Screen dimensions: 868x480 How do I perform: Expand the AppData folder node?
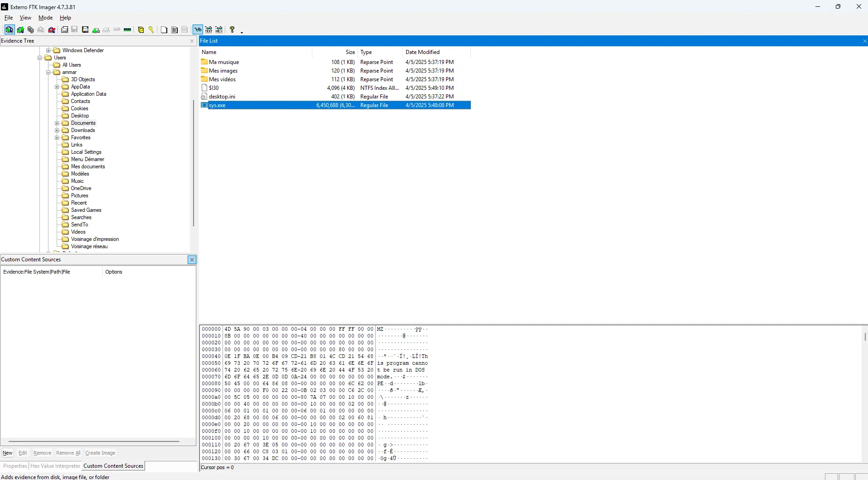pyautogui.click(x=57, y=87)
